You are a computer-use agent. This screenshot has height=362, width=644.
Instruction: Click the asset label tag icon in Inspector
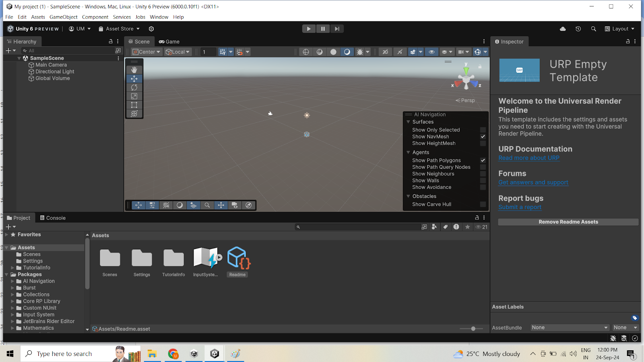pyautogui.click(x=635, y=318)
